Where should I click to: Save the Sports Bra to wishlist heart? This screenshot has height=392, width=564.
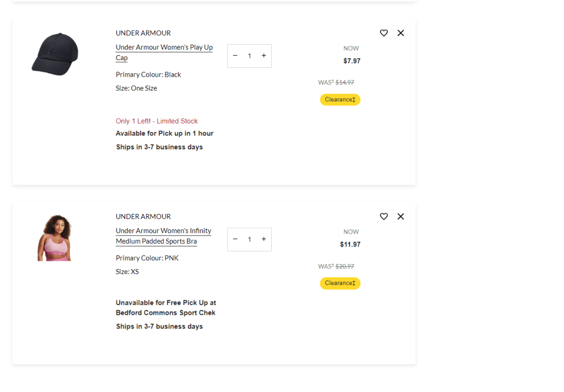coord(384,217)
